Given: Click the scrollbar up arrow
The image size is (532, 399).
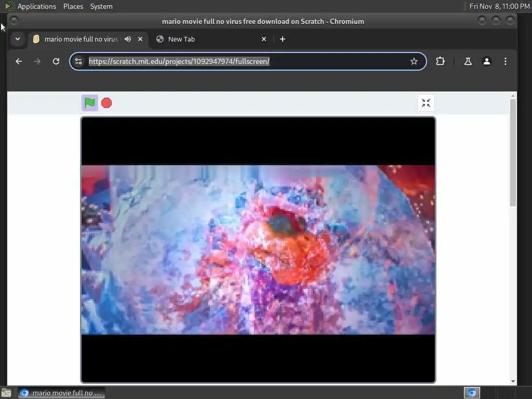Looking at the screenshot, I should point(513,96).
